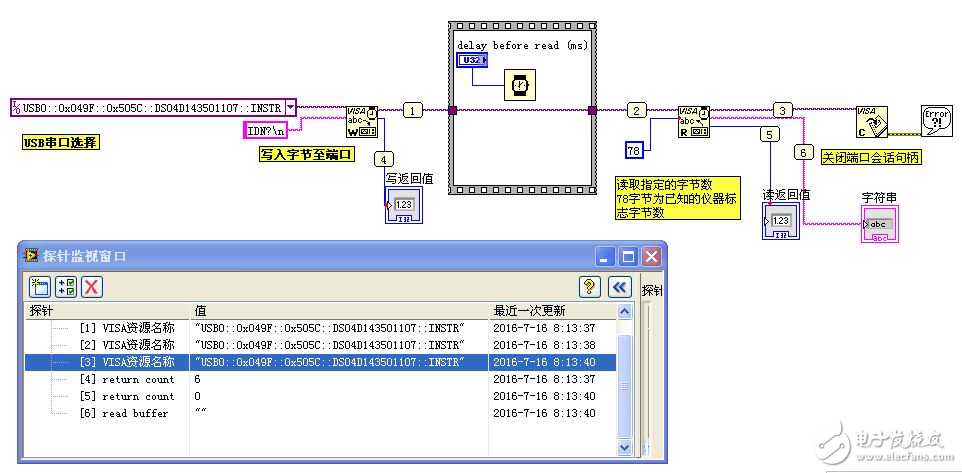Click probe marker 4 near 写返回值
Screen dimensions: 962x473
(384, 160)
